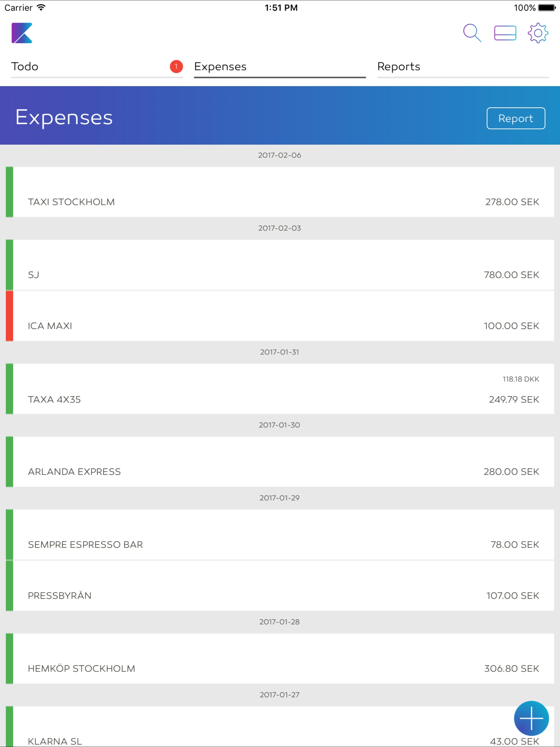This screenshot has width=560, height=747.
Task: Open the ICA MAXI expense
Action: coord(280,316)
